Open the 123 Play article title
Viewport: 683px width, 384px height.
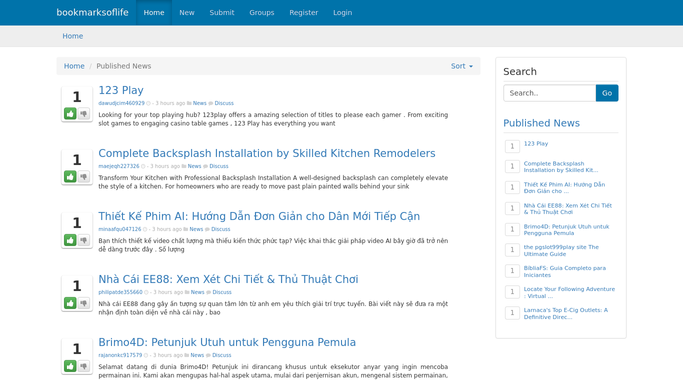pyautogui.click(x=121, y=90)
